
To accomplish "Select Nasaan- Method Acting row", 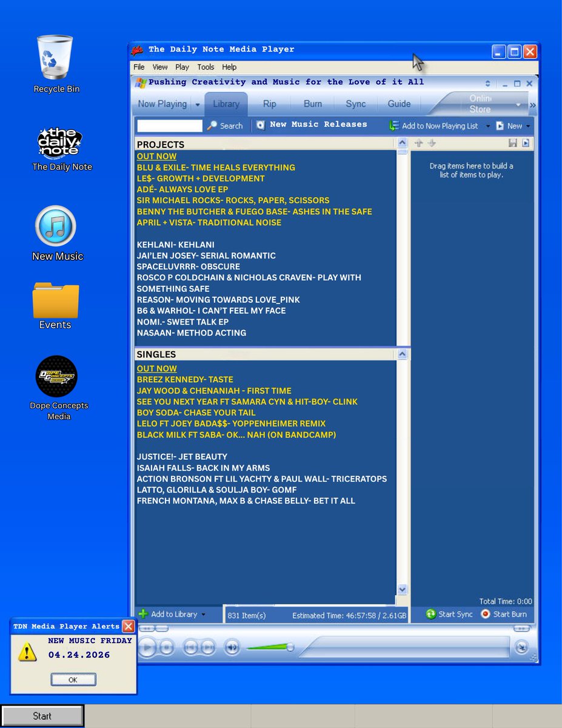I will [192, 332].
